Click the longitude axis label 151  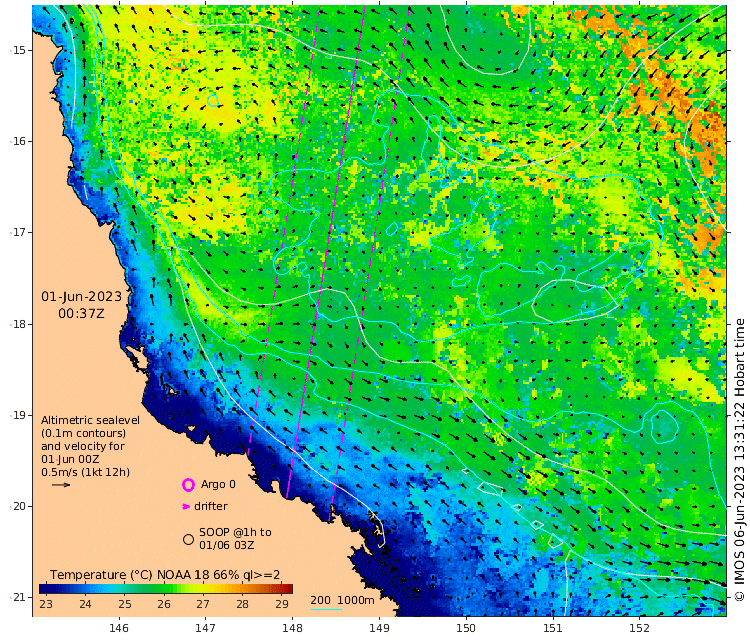coord(552,628)
